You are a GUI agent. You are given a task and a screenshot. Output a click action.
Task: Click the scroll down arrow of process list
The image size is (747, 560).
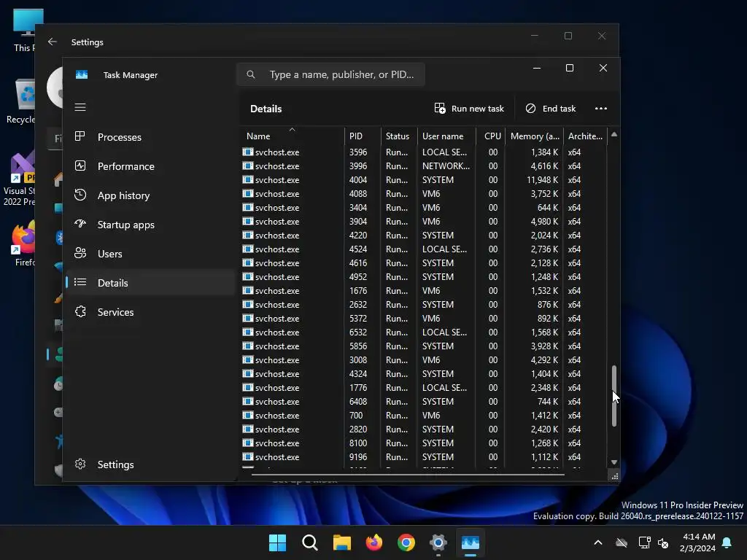(614, 462)
